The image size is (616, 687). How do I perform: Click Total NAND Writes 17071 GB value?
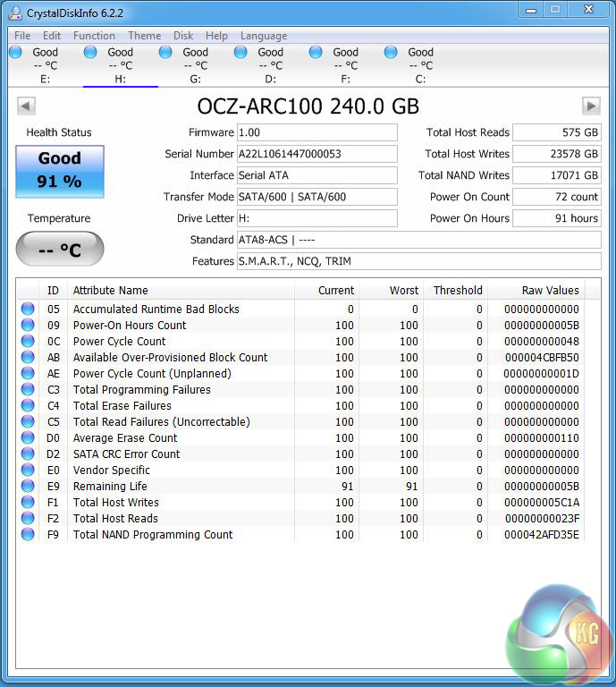click(x=557, y=175)
